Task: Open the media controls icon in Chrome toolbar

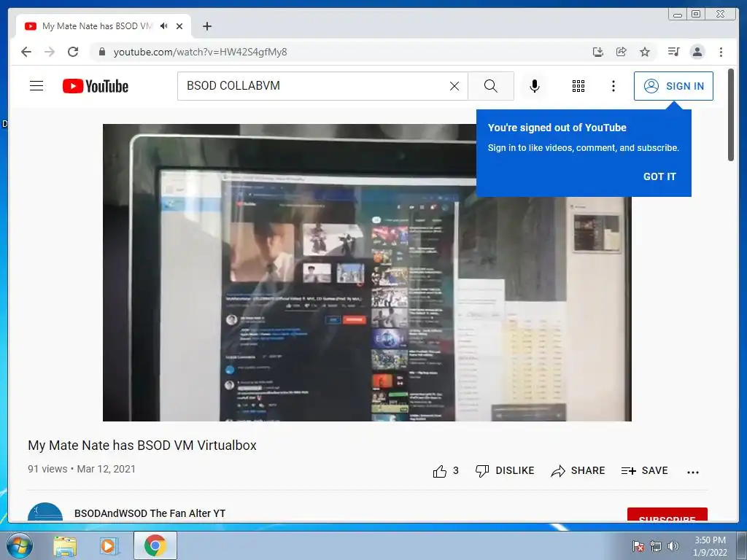Action: click(673, 52)
